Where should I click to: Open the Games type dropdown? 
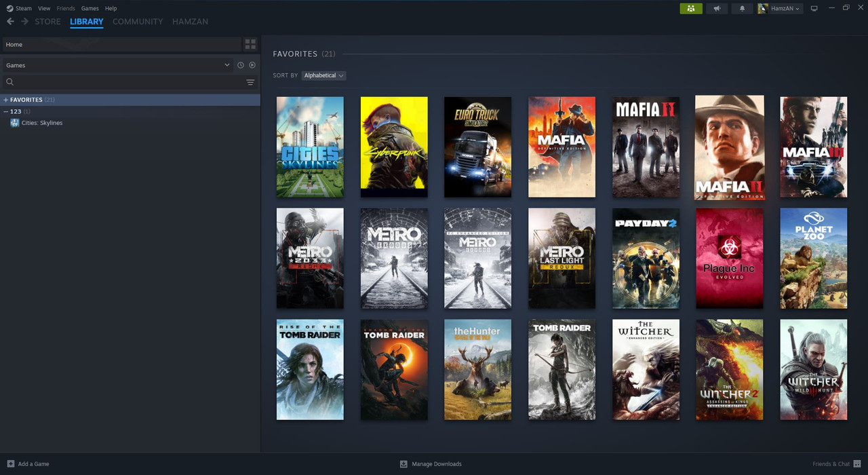click(117, 65)
